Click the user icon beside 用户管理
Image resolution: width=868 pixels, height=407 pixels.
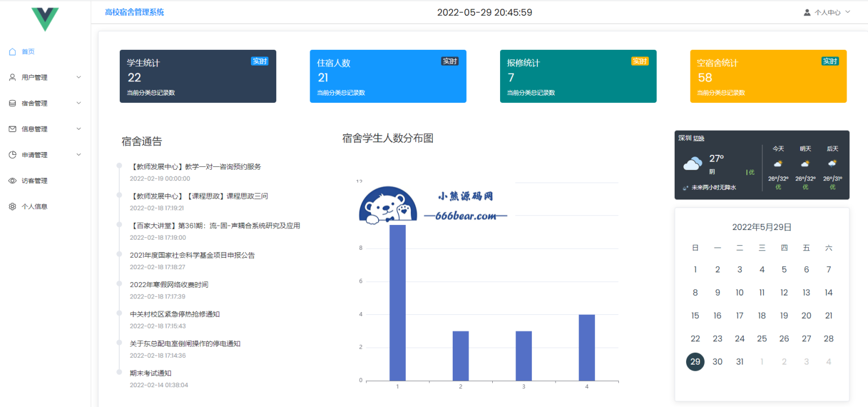[12, 77]
